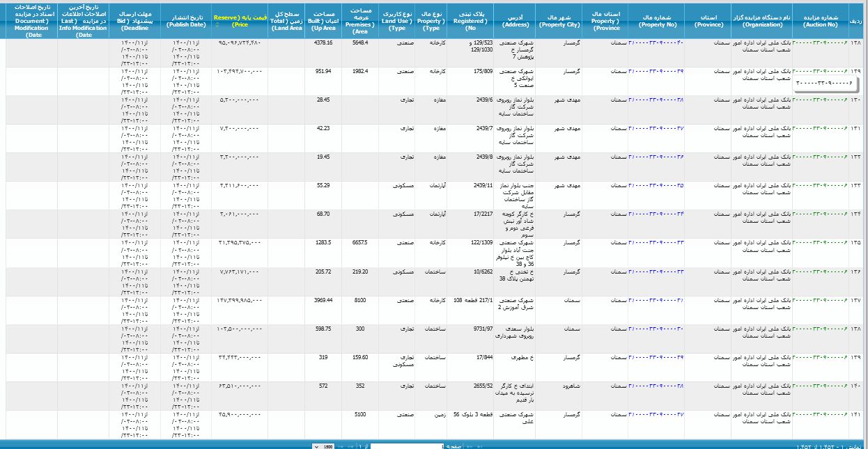Viewport: 868px width, 449px height.
Task: Open property number link in row 135
Action: [x=656, y=243]
